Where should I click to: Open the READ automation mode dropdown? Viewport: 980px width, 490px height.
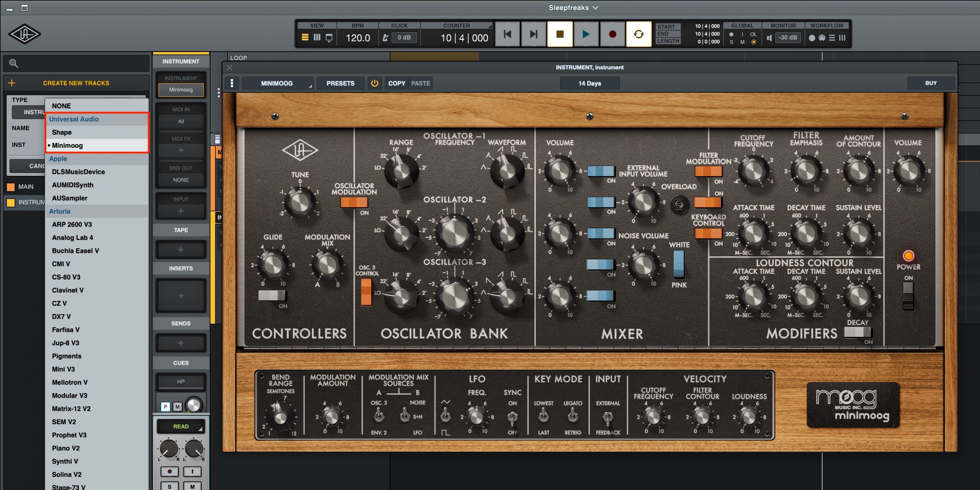click(x=181, y=426)
